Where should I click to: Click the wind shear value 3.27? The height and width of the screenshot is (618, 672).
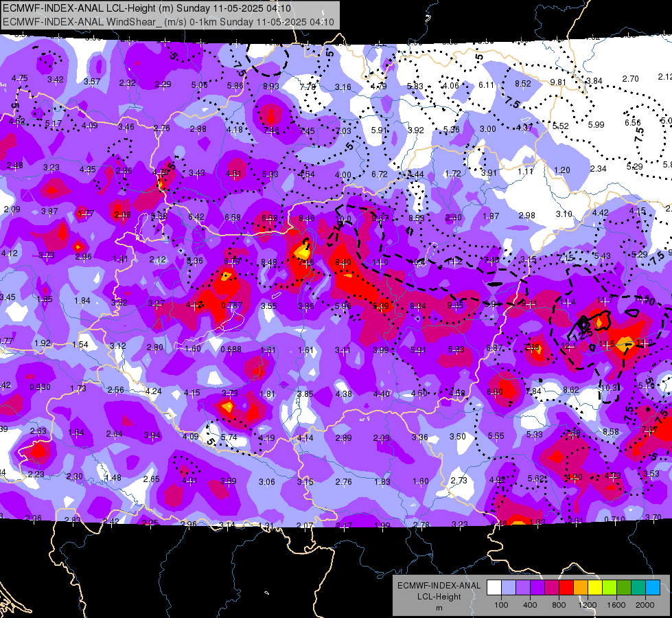(157, 304)
